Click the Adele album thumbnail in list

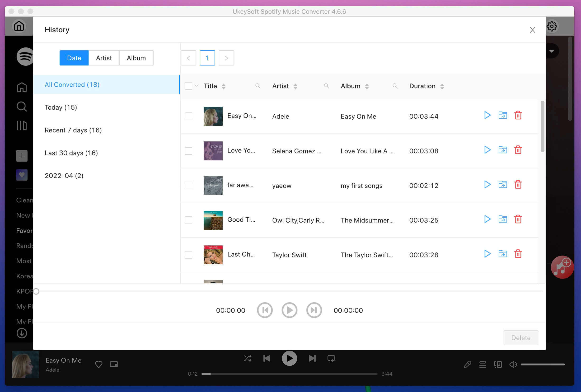213,116
